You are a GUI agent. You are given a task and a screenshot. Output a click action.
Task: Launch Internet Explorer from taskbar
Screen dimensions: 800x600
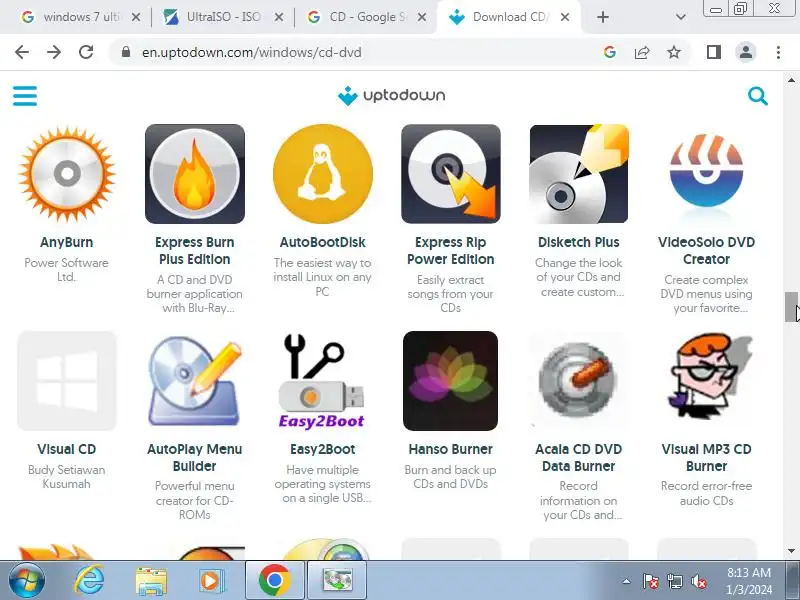point(90,581)
